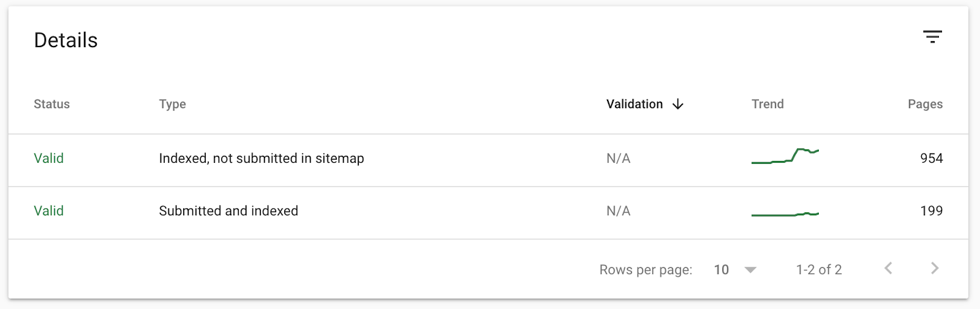The image size is (980, 309).
Task: Click the 1-2 of 2 pagination text
Action: (819, 270)
